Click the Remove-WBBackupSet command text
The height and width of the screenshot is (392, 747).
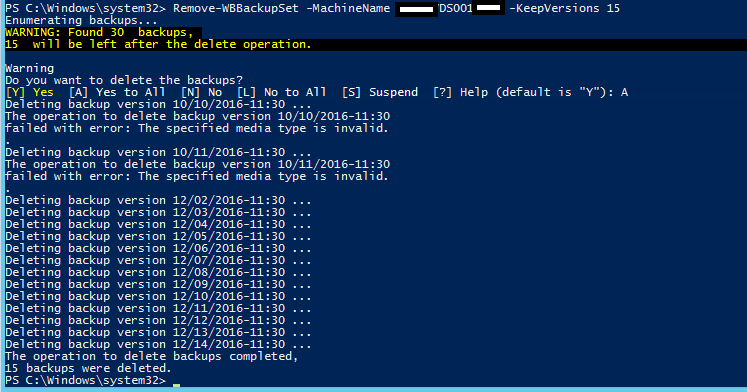(x=236, y=8)
